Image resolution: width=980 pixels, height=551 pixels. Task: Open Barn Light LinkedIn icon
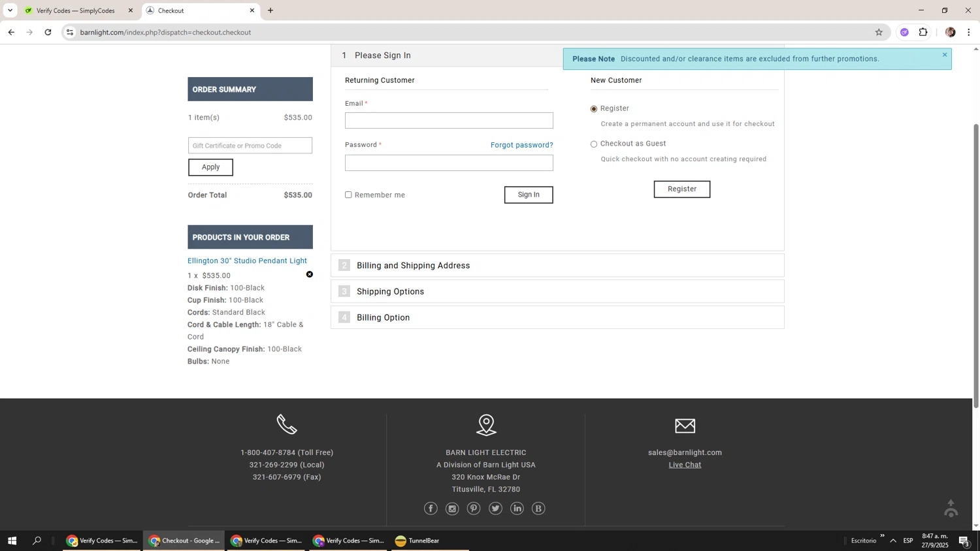pos(517,509)
